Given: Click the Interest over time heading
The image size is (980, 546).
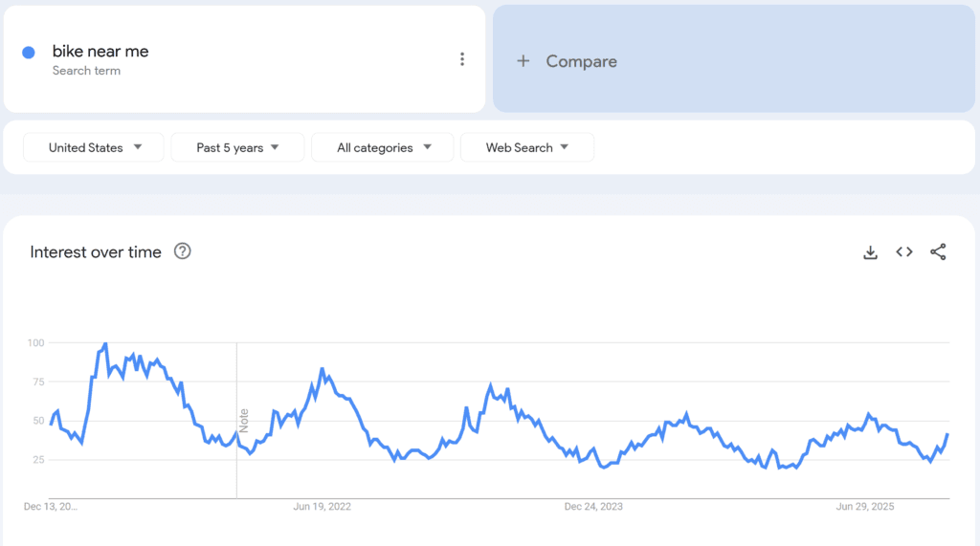Looking at the screenshot, I should 96,251.
